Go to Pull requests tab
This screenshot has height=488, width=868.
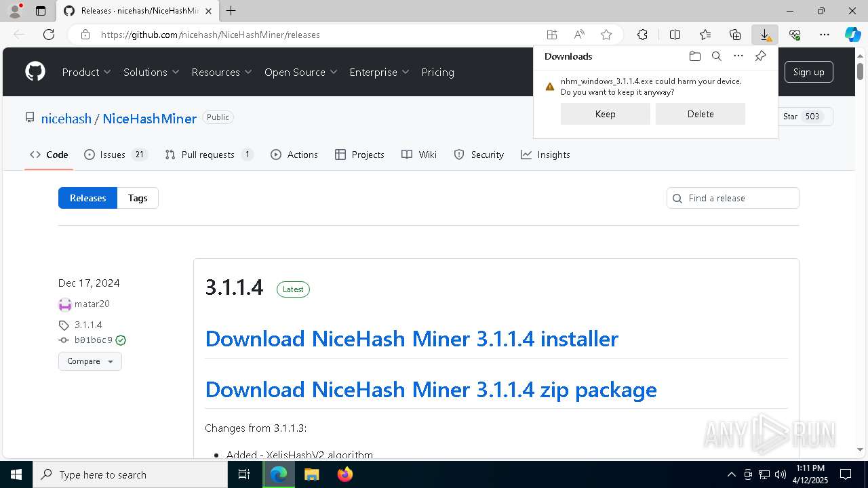click(x=208, y=155)
